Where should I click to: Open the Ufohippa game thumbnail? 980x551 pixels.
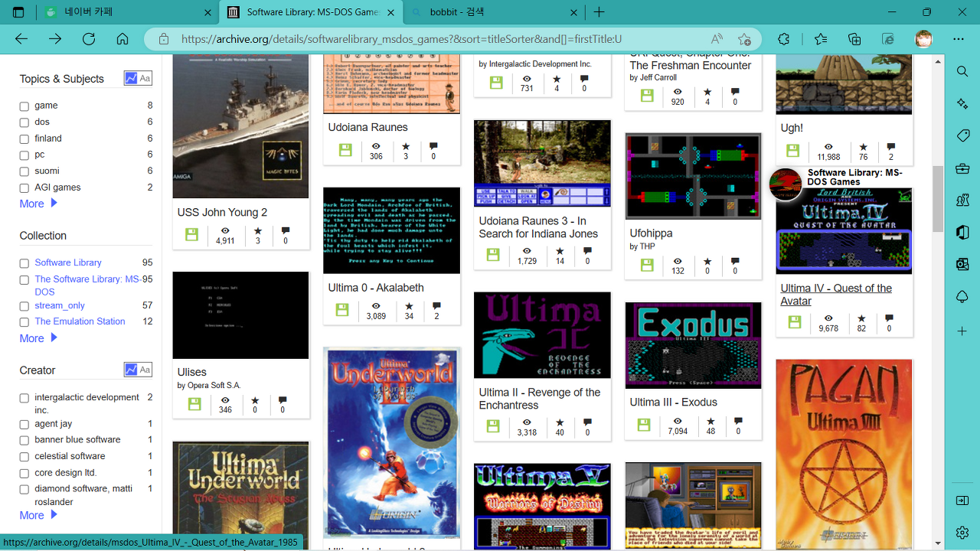[x=693, y=176]
